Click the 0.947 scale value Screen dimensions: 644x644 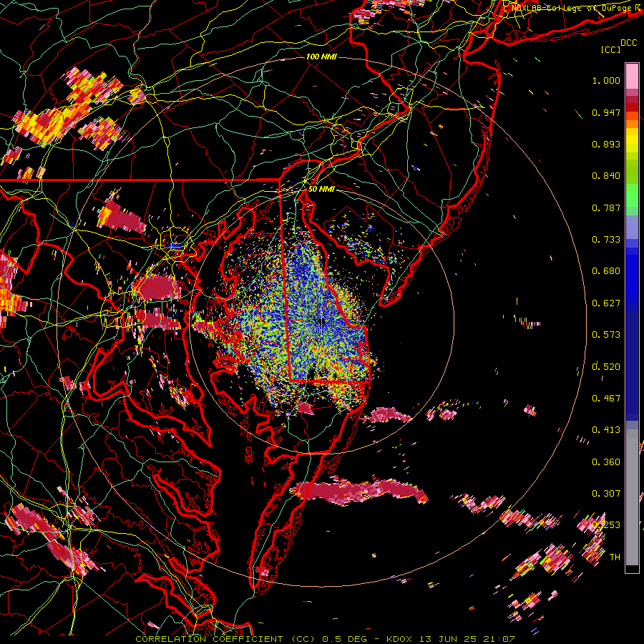pos(606,112)
